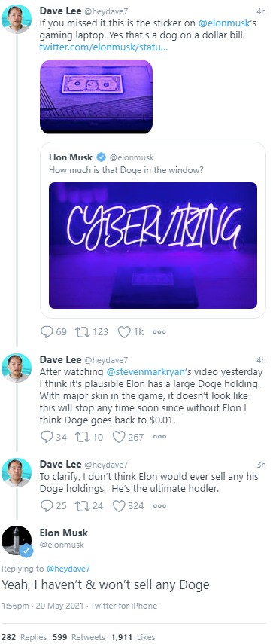The width and height of the screenshot is (273, 644).
Task: Open more options on first tweet
Action: (159, 332)
